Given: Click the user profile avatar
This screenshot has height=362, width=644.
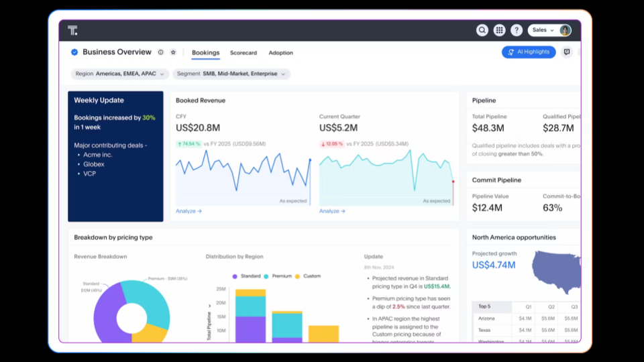Looking at the screenshot, I should pos(565,30).
